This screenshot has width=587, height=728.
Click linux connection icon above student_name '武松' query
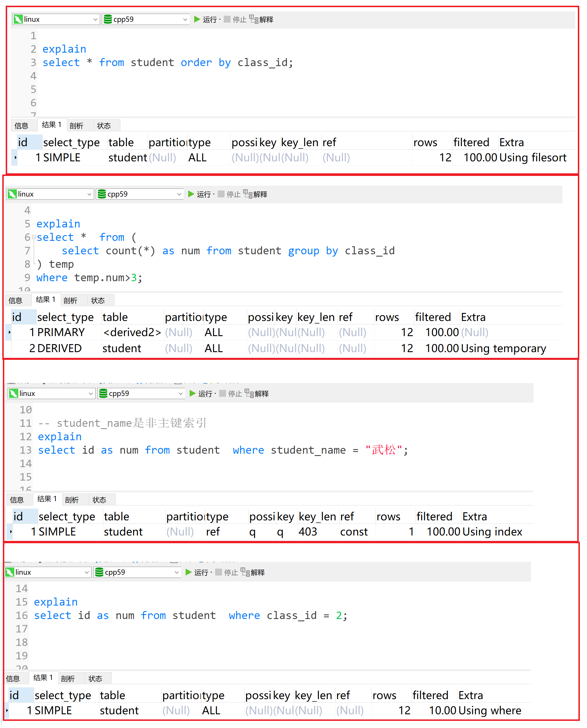pos(13,394)
